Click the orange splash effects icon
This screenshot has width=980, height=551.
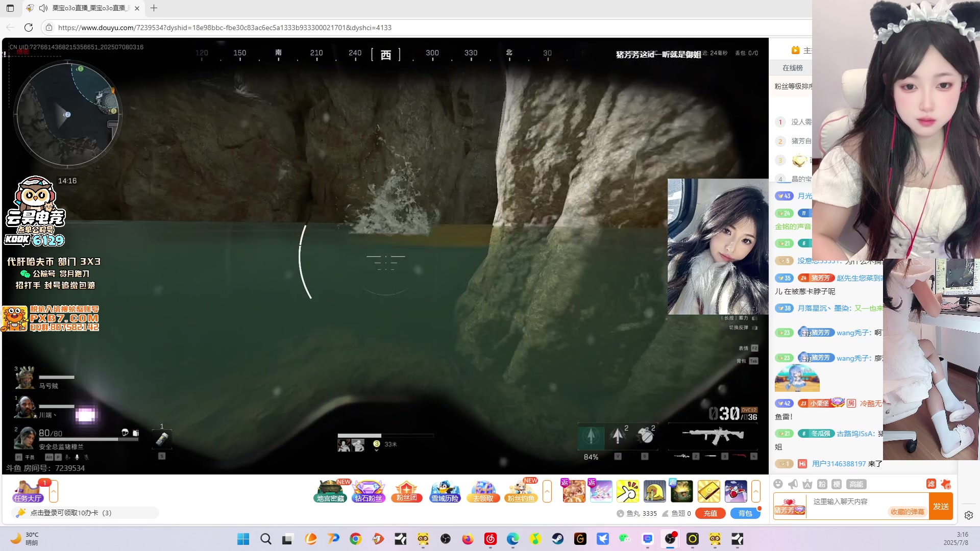(x=946, y=484)
